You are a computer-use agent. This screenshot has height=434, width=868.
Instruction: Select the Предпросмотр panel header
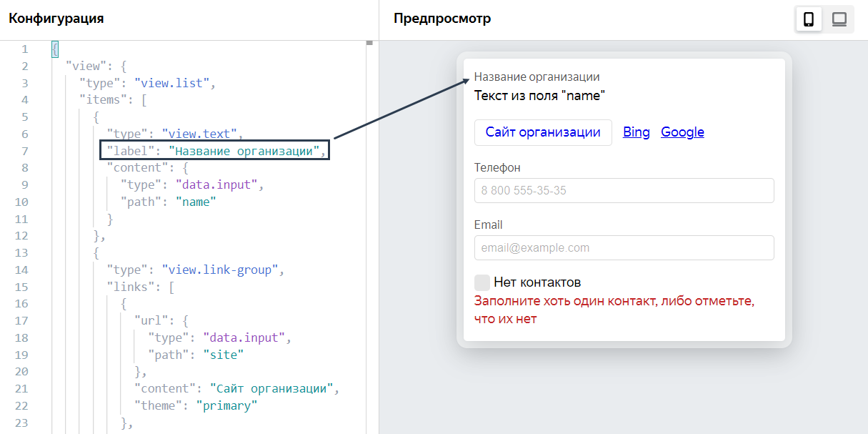point(442,19)
